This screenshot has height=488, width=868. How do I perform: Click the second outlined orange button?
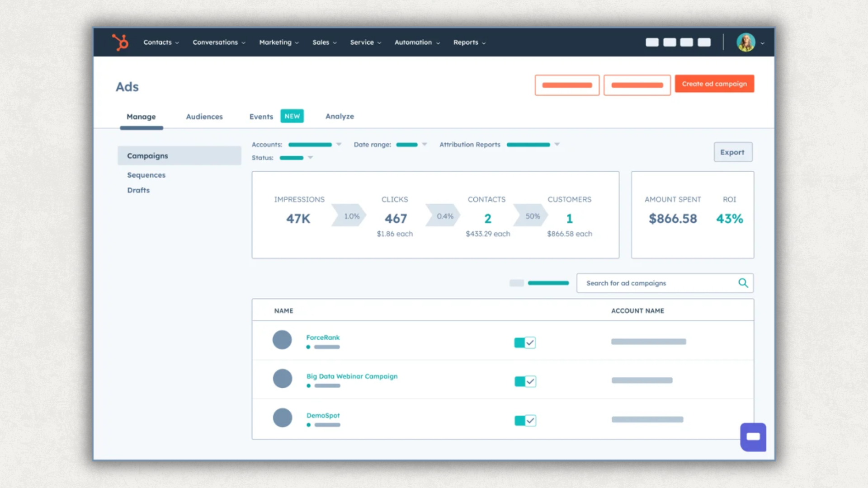coord(637,85)
